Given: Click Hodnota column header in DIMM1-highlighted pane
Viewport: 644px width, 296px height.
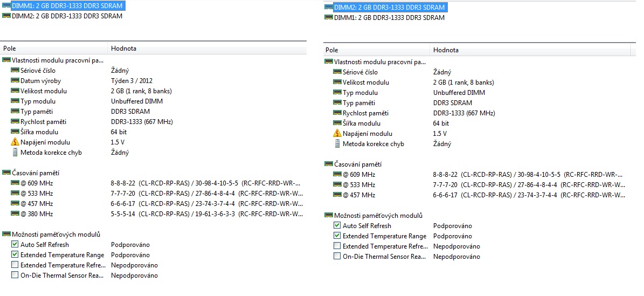Looking at the screenshot, I should coord(207,49).
